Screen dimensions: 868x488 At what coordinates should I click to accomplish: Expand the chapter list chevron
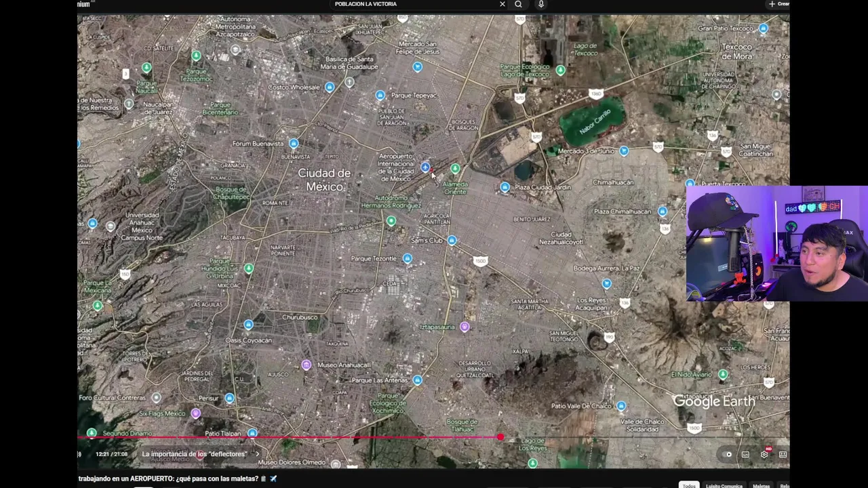pyautogui.click(x=257, y=454)
